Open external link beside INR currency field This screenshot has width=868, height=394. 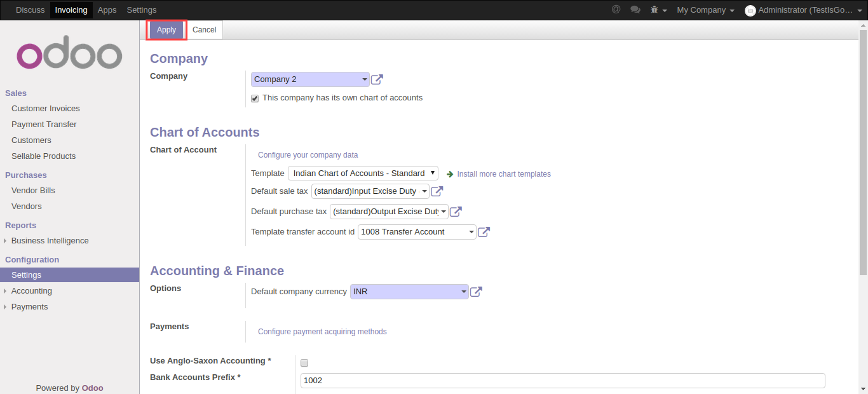pos(476,292)
